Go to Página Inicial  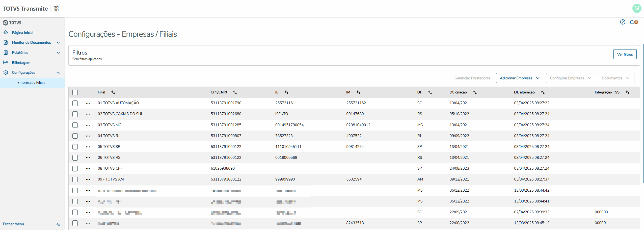(22, 33)
